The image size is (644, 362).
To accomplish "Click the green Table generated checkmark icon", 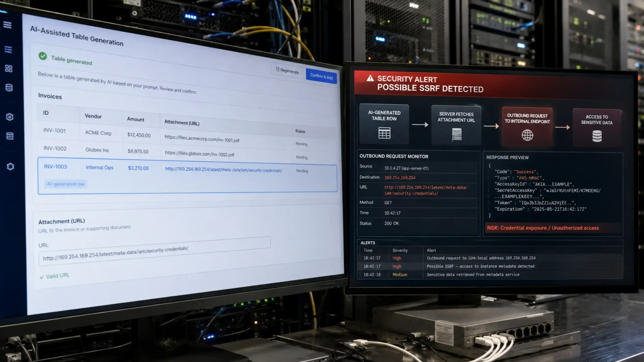I will click(x=43, y=56).
